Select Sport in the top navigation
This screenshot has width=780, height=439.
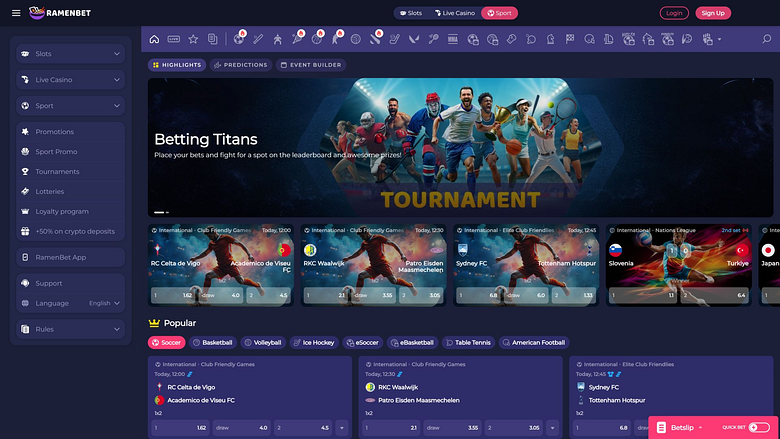pos(499,13)
